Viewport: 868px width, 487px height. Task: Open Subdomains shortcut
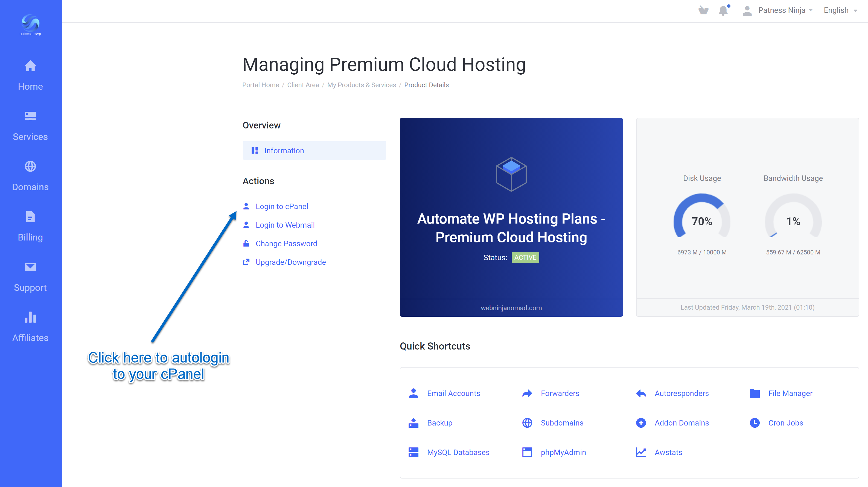point(562,423)
